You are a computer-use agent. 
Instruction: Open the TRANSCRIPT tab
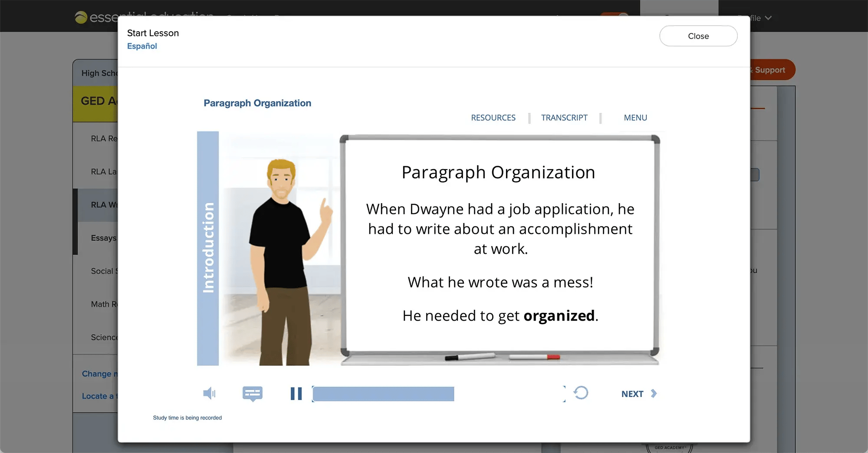pos(564,118)
